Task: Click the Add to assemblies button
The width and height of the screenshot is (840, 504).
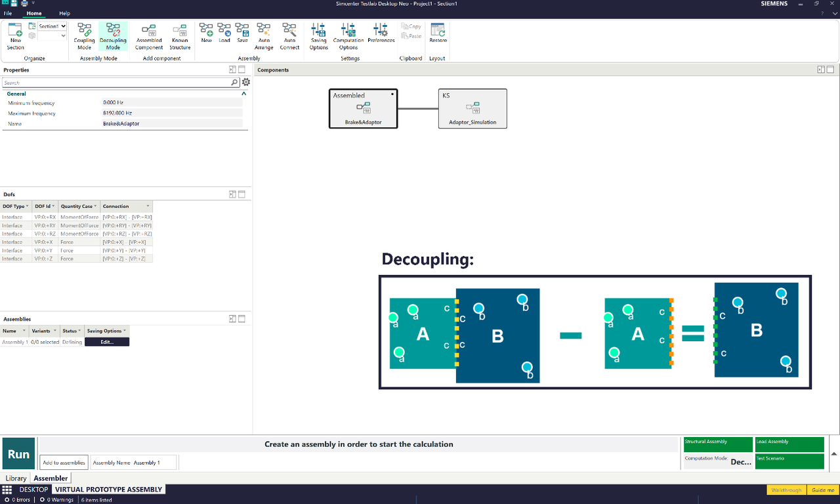Action: tap(64, 463)
